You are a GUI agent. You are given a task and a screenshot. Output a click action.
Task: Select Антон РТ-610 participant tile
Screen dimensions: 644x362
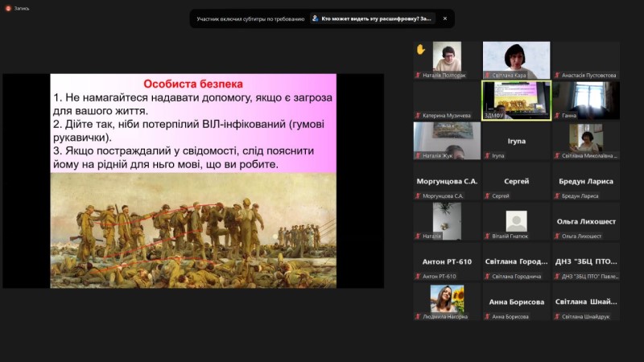pyautogui.click(x=447, y=261)
